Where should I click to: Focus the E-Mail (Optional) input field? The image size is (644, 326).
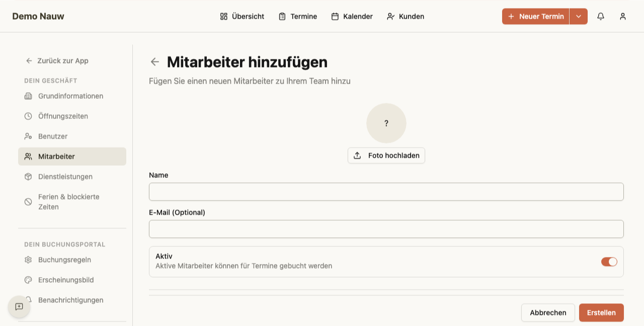[386, 229]
